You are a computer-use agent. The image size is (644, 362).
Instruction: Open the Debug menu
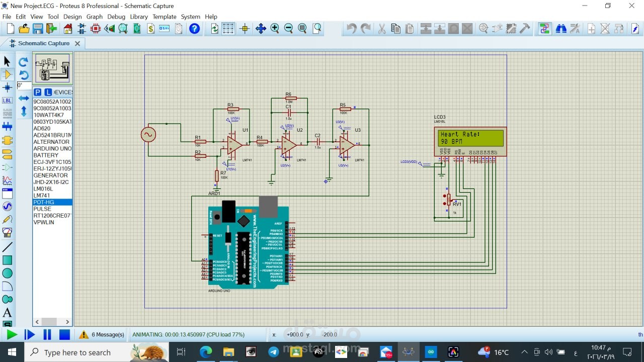116,17
